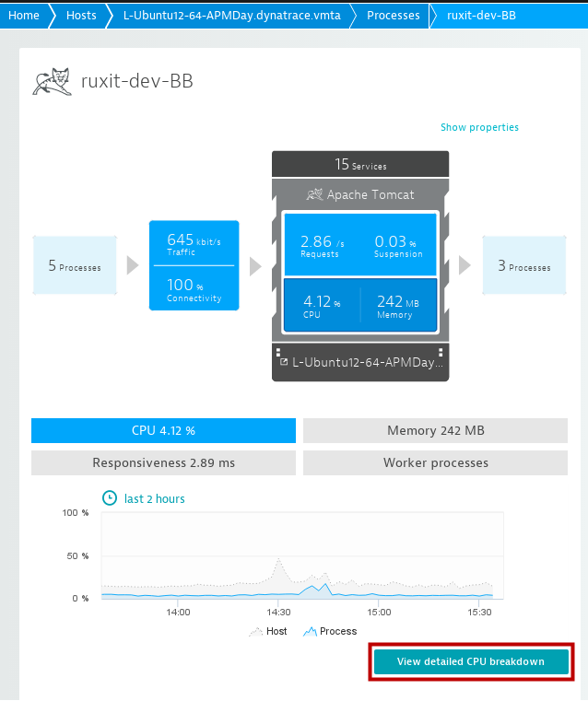Image resolution: width=588 pixels, height=701 pixels.
Task: Select the 4.12 % CPU tile
Action: click(x=322, y=306)
